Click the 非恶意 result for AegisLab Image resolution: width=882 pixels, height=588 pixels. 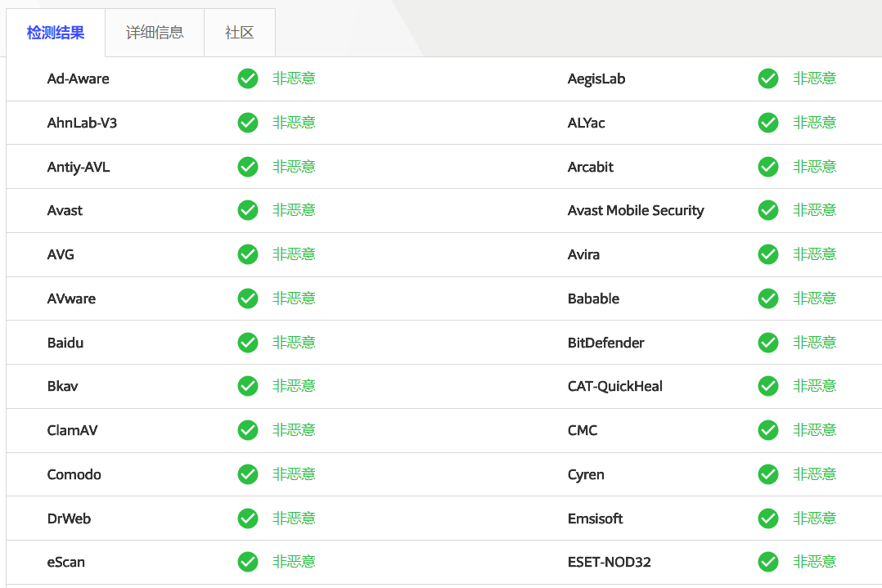click(x=815, y=79)
